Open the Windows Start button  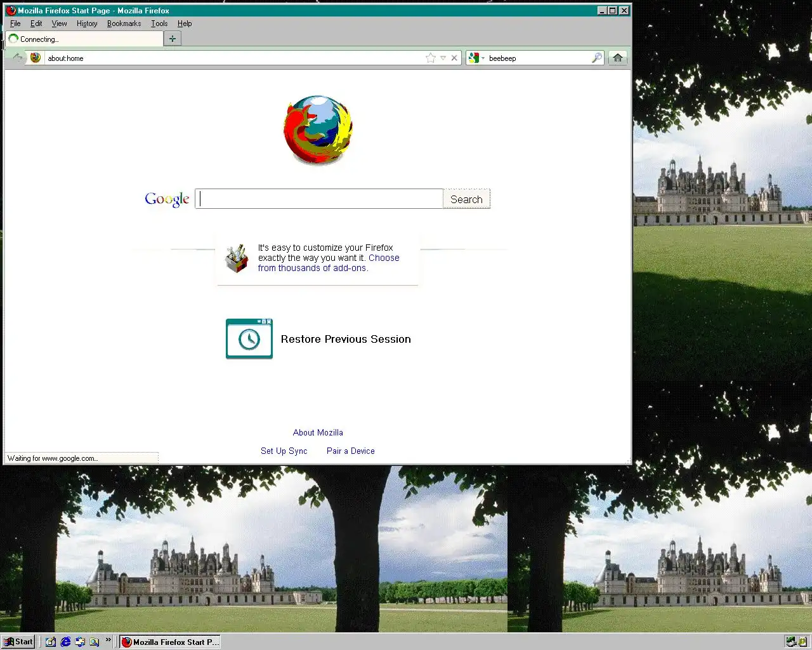(x=18, y=642)
